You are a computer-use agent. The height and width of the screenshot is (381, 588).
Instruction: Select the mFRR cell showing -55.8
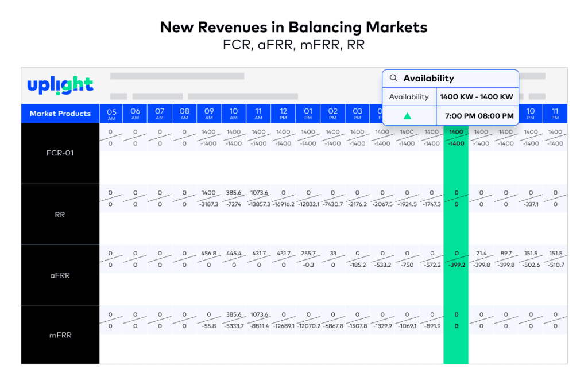209,326
